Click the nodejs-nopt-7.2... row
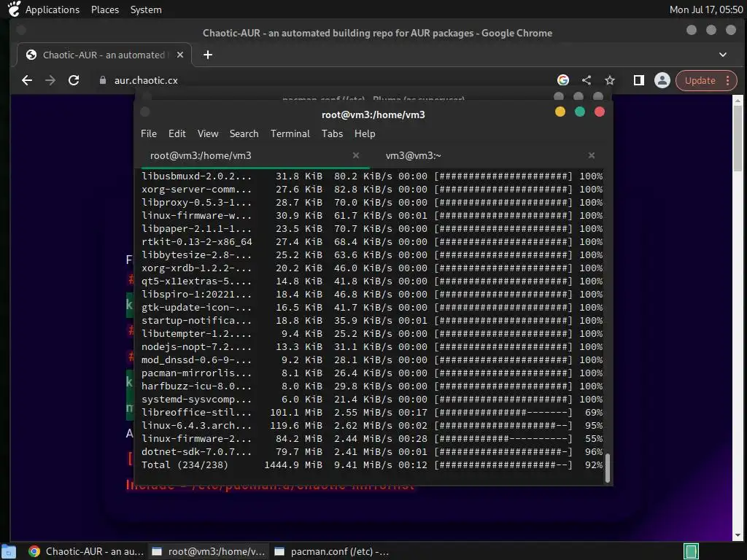 (x=372, y=346)
